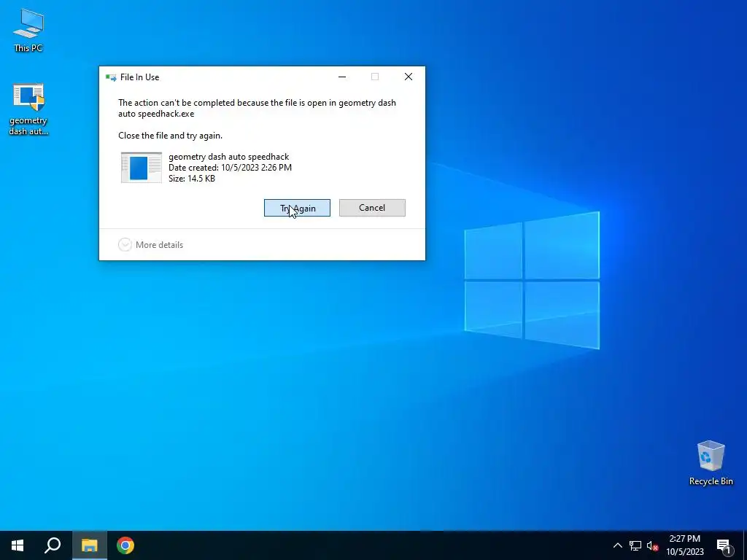Click 'geometry dash auto speedhack' file name text

pyautogui.click(x=228, y=157)
